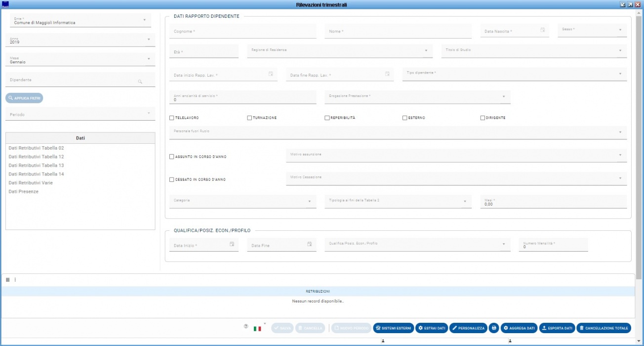The image size is (644, 346).
Task: Enable the Telelavoro checkbox
Action: pyautogui.click(x=172, y=118)
